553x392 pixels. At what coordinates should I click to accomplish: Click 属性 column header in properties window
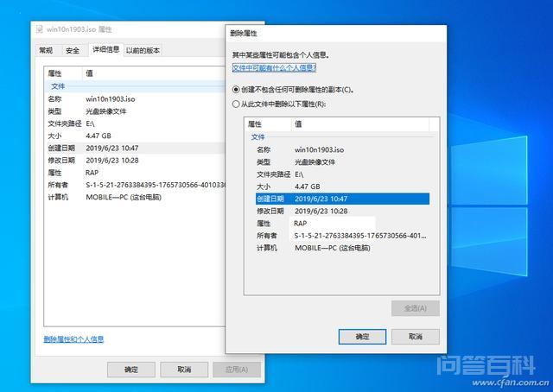coord(63,73)
